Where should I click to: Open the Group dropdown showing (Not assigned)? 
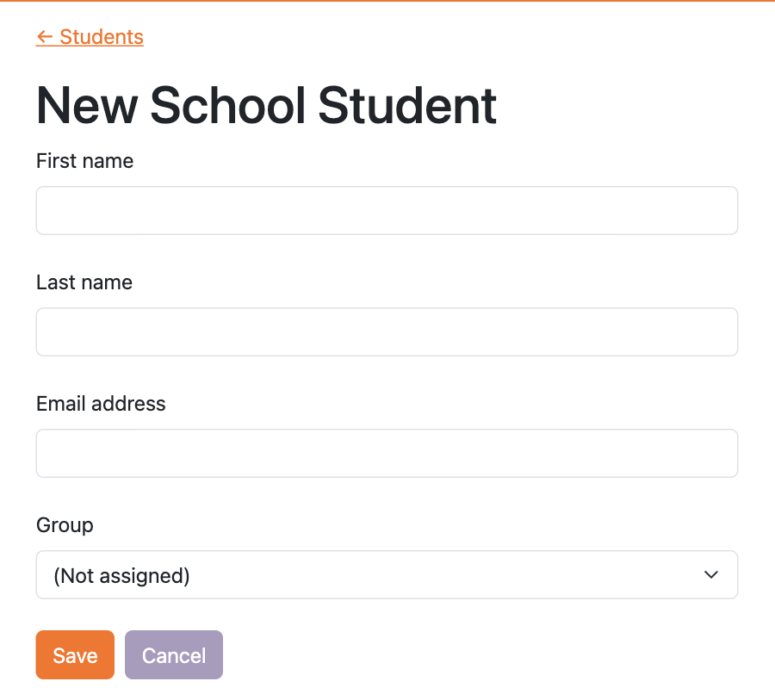387,575
